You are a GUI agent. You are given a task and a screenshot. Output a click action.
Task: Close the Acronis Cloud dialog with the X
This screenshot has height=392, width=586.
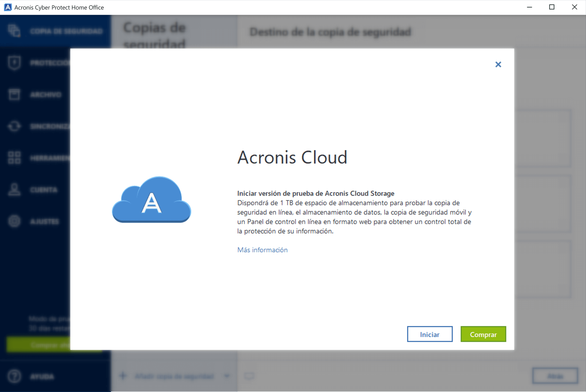pyautogui.click(x=498, y=64)
